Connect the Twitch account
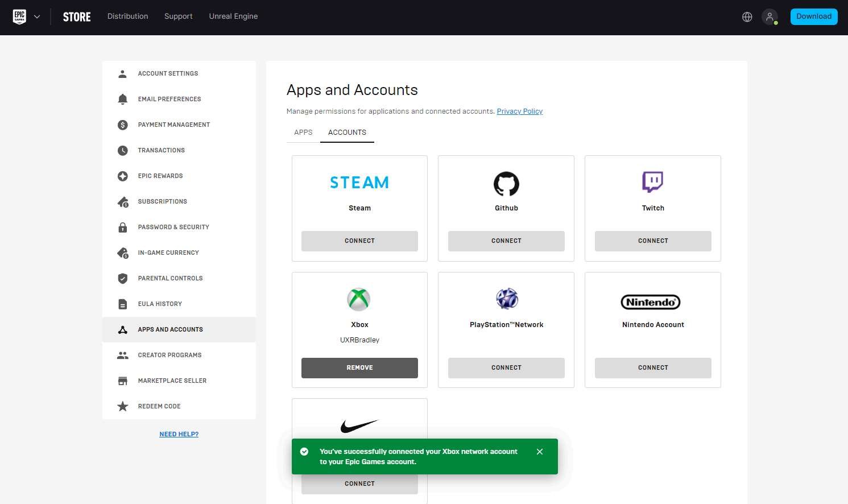848x504 pixels. pyautogui.click(x=653, y=241)
